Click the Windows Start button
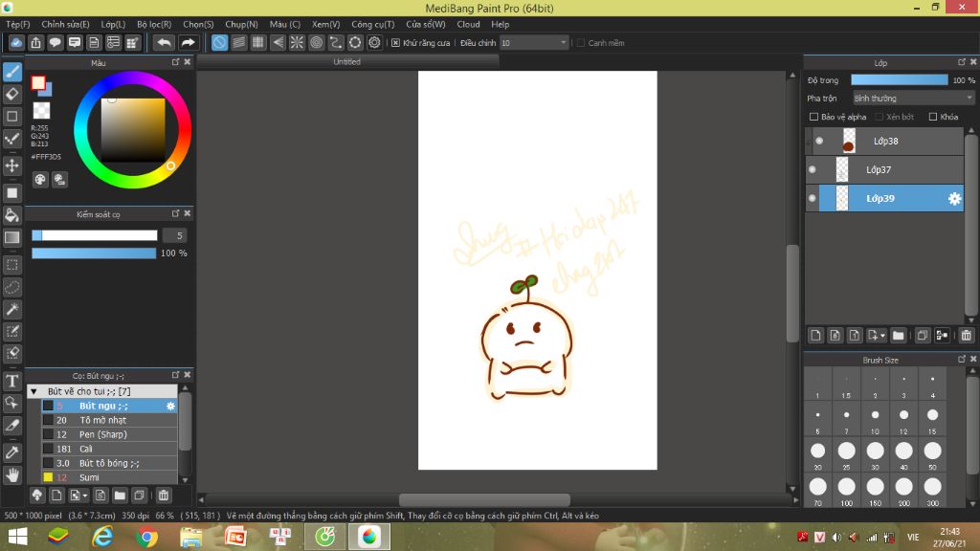 (17, 537)
